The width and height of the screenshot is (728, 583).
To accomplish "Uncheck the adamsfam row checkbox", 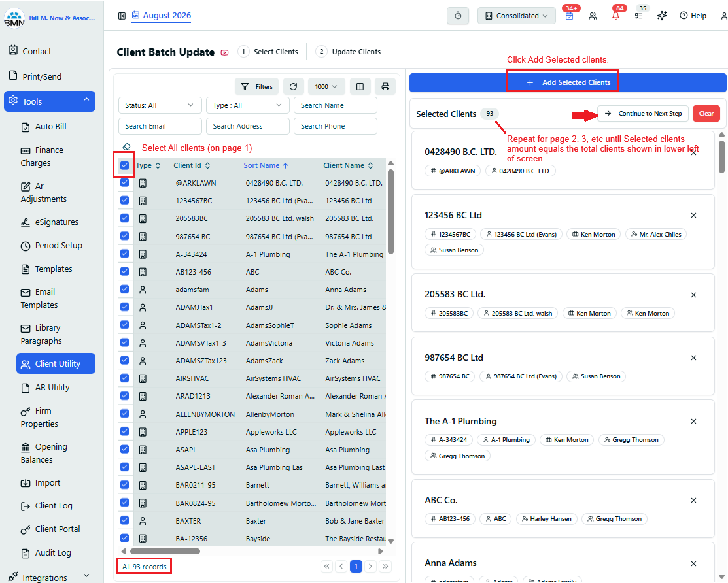I will point(124,290).
